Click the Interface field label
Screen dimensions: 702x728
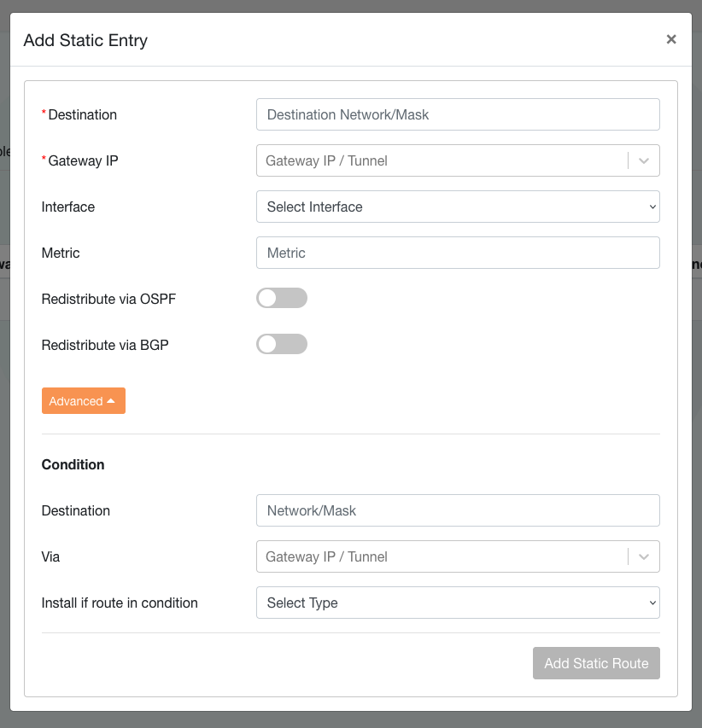[68, 207]
